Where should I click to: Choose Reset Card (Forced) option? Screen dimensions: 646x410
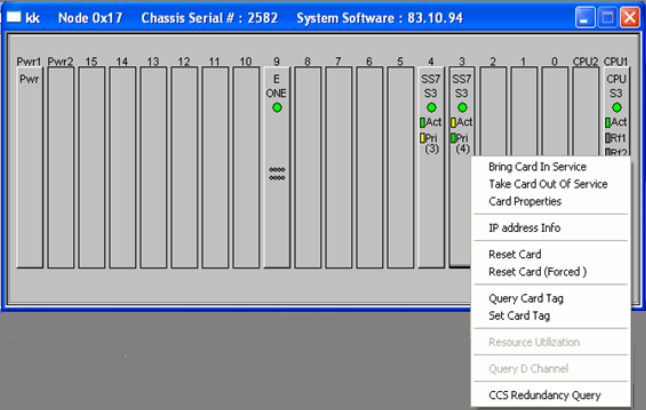point(537,271)
